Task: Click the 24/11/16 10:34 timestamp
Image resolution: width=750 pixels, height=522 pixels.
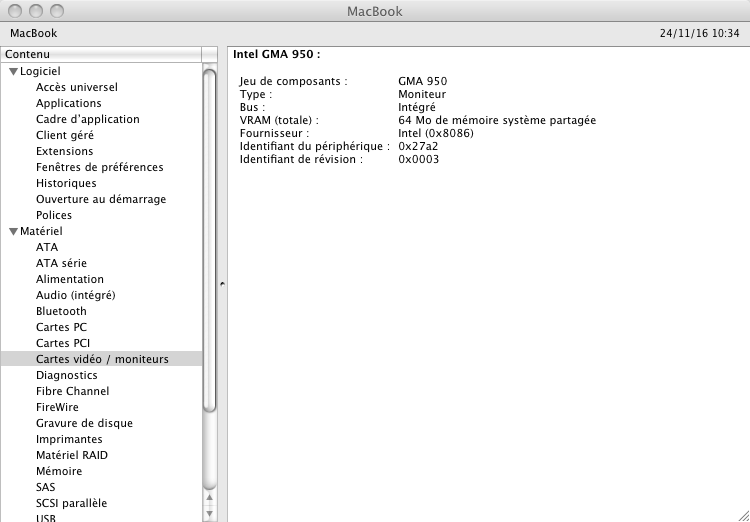Action: click(699, 33)
